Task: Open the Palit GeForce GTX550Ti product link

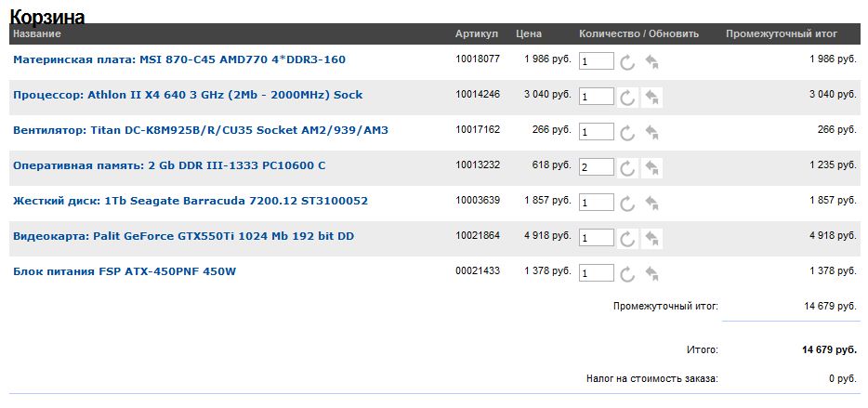Action: pyautogui.click(x=183, y=236)
